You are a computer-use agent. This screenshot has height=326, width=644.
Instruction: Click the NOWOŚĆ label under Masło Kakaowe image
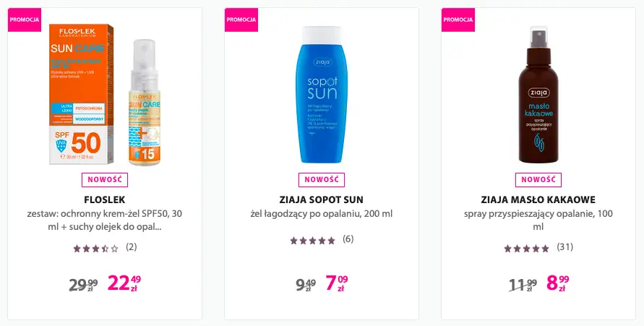point(538,179)
